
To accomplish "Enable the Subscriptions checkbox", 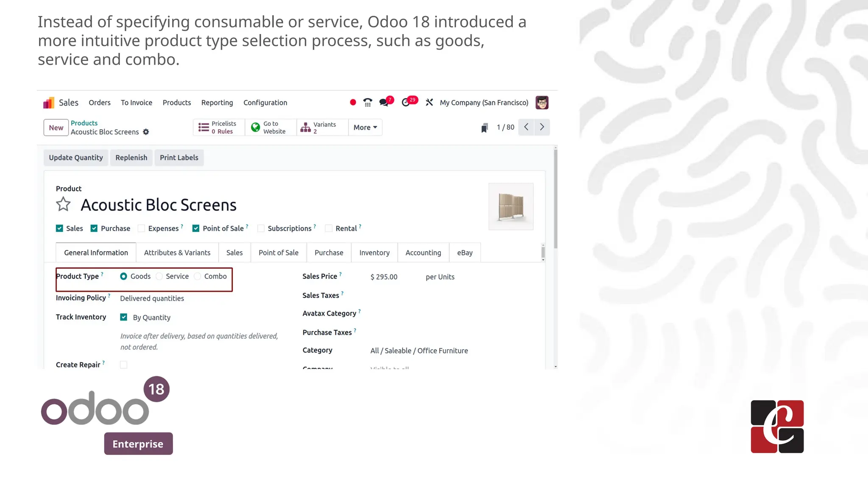I will [x=261, y=228].
